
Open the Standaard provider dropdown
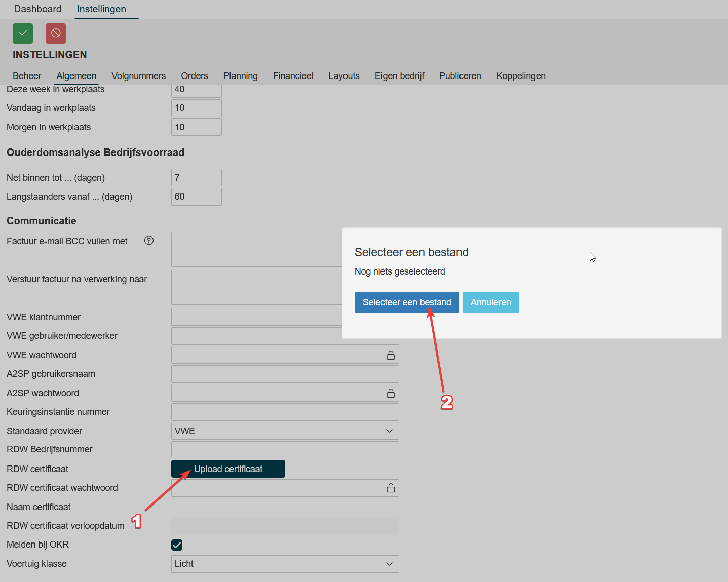click(285, 431)
